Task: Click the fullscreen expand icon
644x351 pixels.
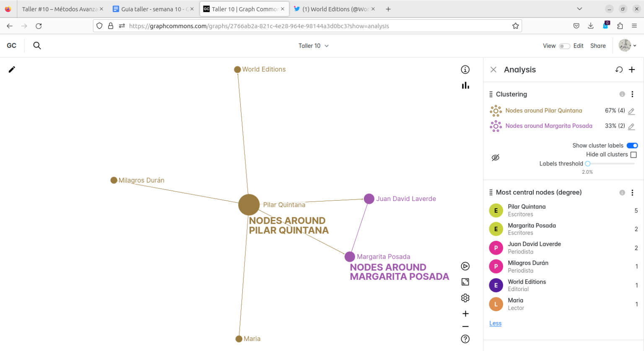Action: click(465, 282)
